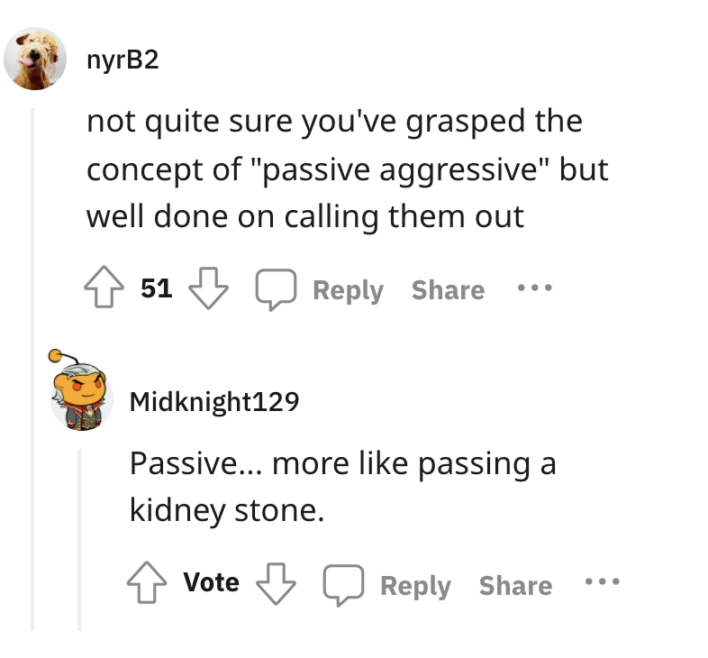Downvote nyrB2's comment
Image resolution: width=708 pixels, height=658 pixels.
[x=209, y=290]
